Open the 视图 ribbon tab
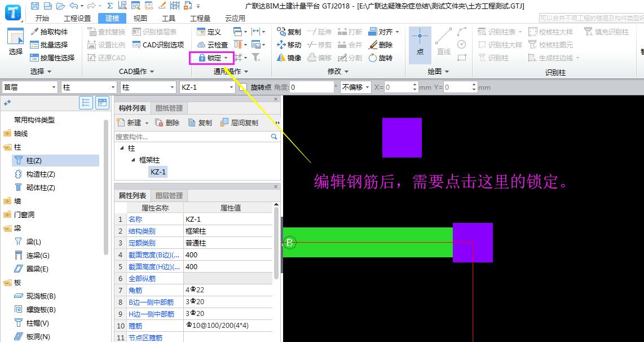Screen dimensions: 644x342 click(x=140, y=18)
